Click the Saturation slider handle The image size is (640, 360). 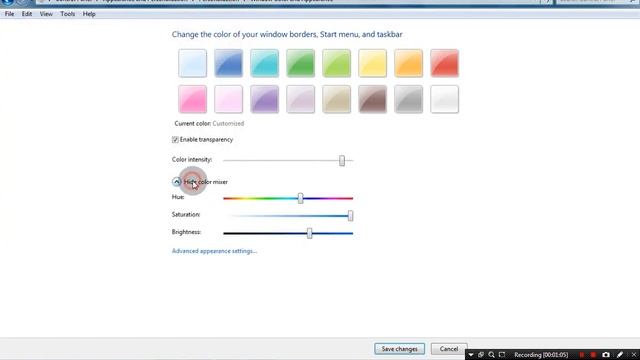click(x=350, y=216)
